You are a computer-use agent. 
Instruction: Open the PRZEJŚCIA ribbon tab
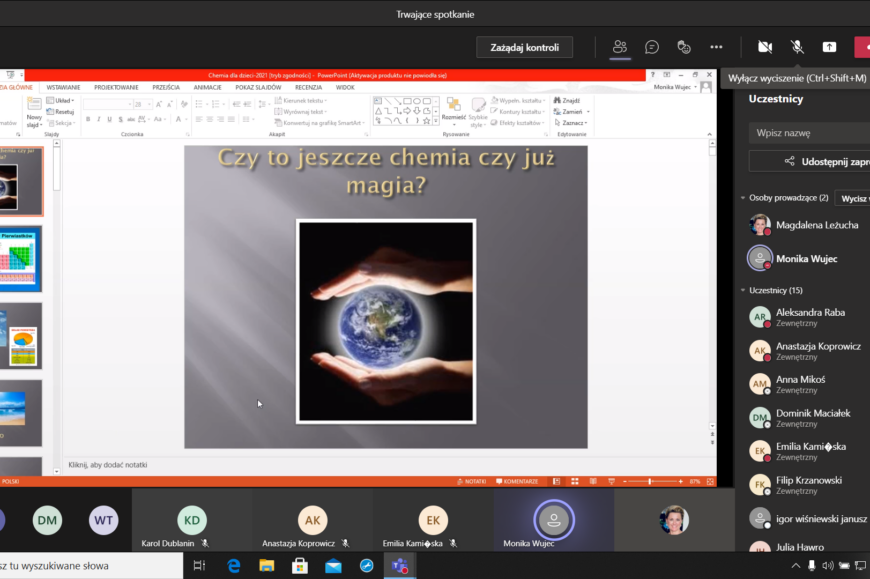point(166,87)
